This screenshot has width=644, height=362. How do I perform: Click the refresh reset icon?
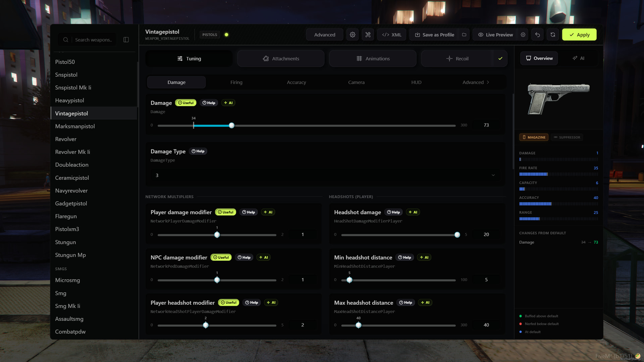[553, 35]
